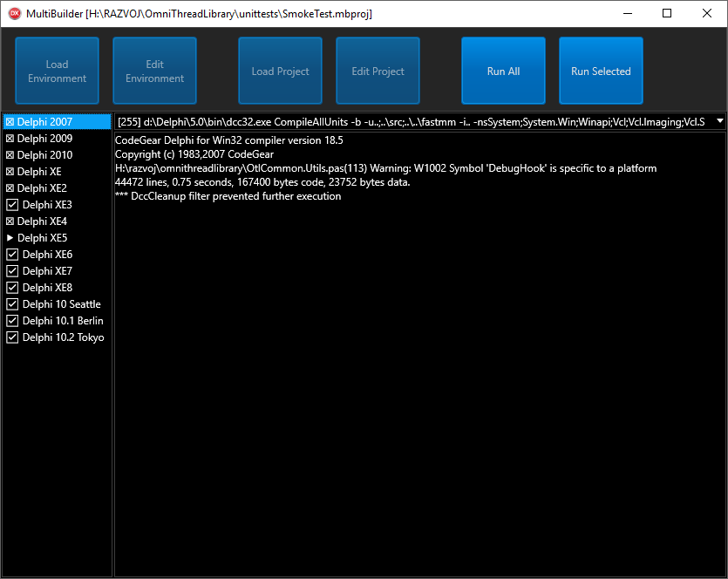Select the Delphi XE3 list row
Screen dimensions: 728x579
(x=58, y=205)
